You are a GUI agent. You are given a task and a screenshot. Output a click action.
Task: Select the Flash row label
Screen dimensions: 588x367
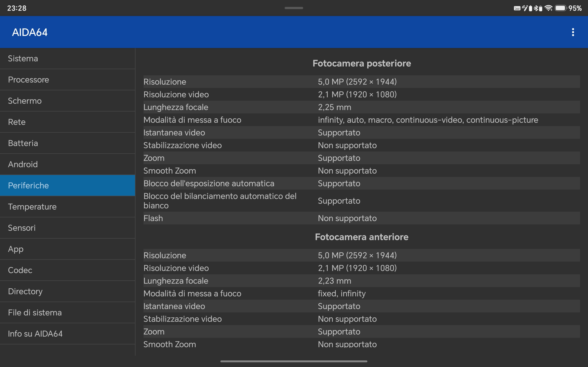pyautogui.click(x=153, y=218)
